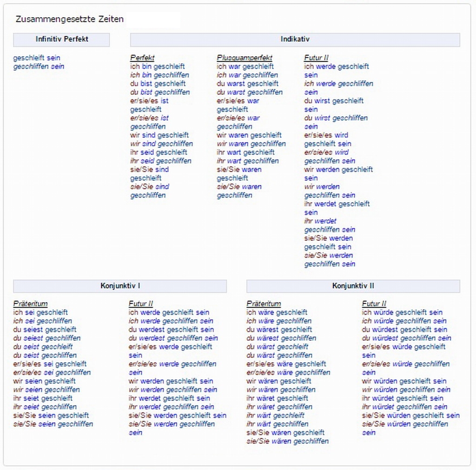476x470 pixels.
Task: Click 'ich bin geschleift' in Perfekt
Action: click(x=157, y=66)
